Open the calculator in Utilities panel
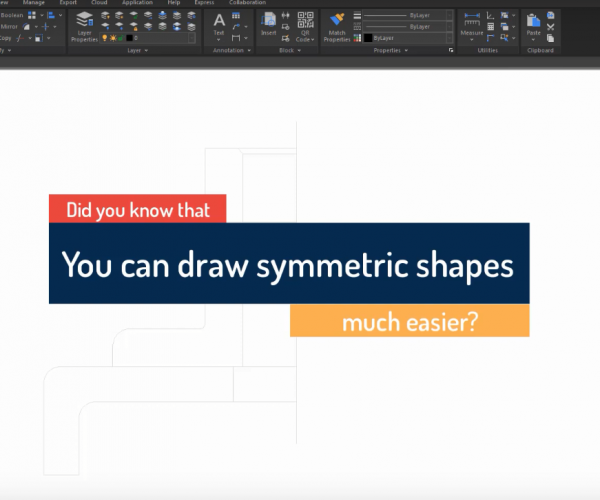This screenshot has height=500, width=600. pos(491,27)
